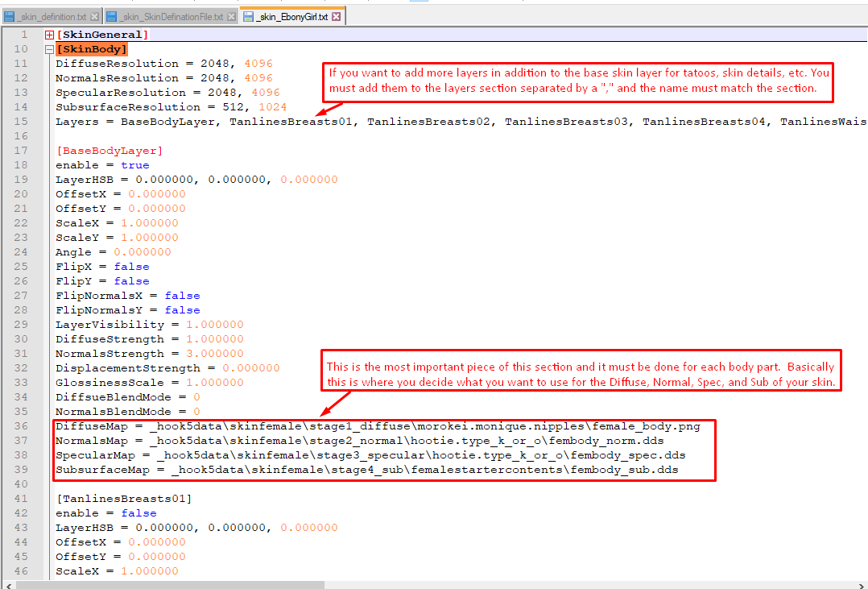Click the line 'DiffuseResolution = 2048, 4096'
This screenshot has width=868, height=589.
164,64
